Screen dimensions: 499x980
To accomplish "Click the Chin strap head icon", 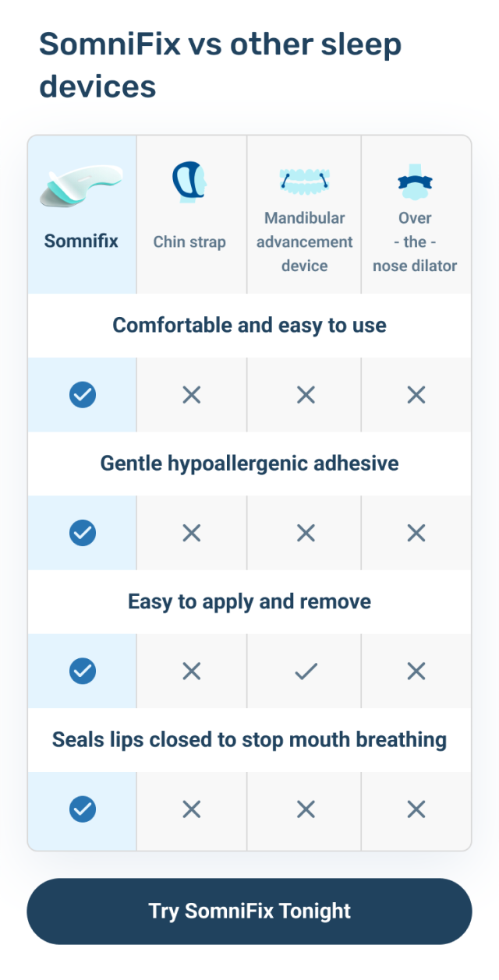I will (189, 183).
